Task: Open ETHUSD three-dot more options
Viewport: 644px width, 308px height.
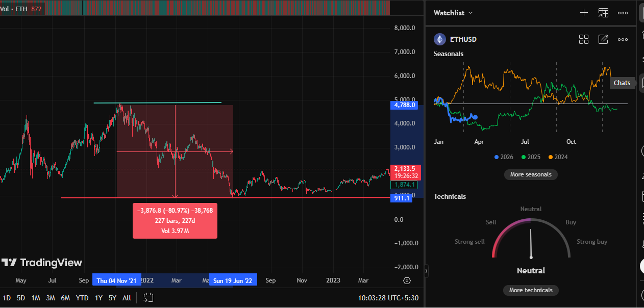Action: 623,39
